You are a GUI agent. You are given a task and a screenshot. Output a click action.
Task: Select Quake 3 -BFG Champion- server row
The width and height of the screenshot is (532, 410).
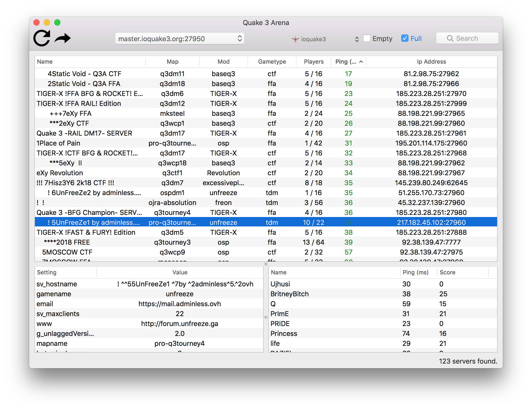tap(266, 213)
